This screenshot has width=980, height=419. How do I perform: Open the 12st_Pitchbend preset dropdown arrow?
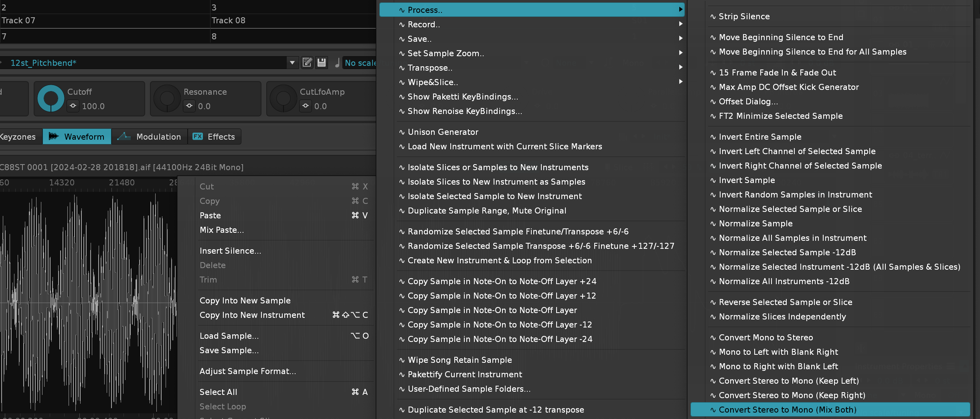[x=292, y=63]
